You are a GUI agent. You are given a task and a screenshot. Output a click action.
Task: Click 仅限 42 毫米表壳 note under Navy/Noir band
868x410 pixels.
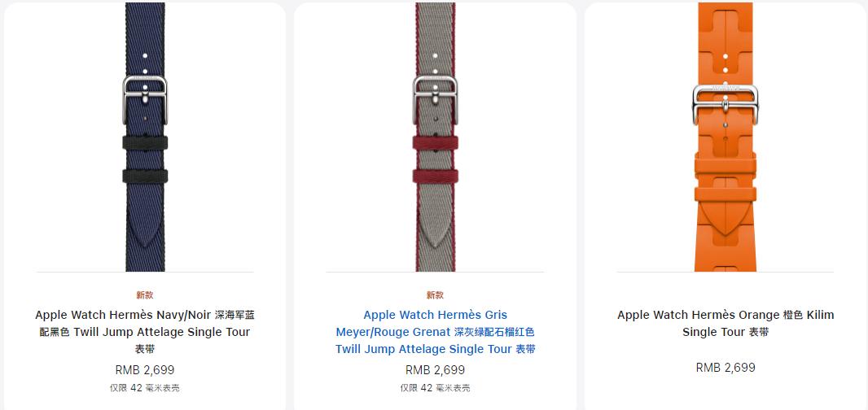click(145, 388)
